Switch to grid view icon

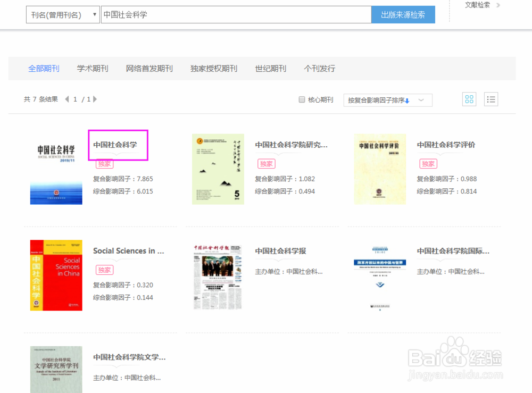tap(469, 99)
